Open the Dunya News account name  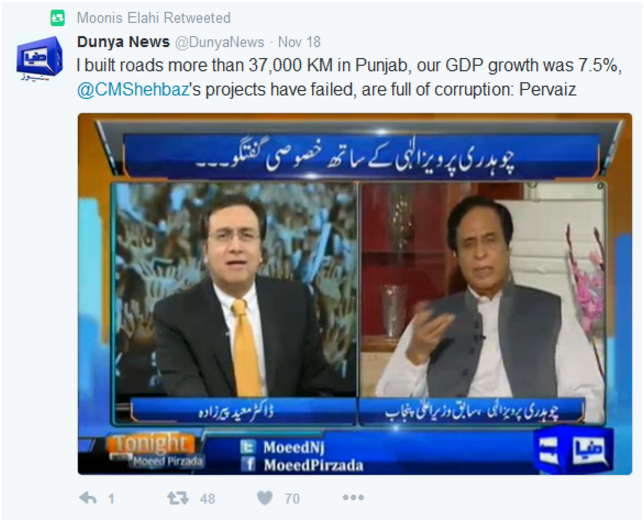click(x=123, y=42)
